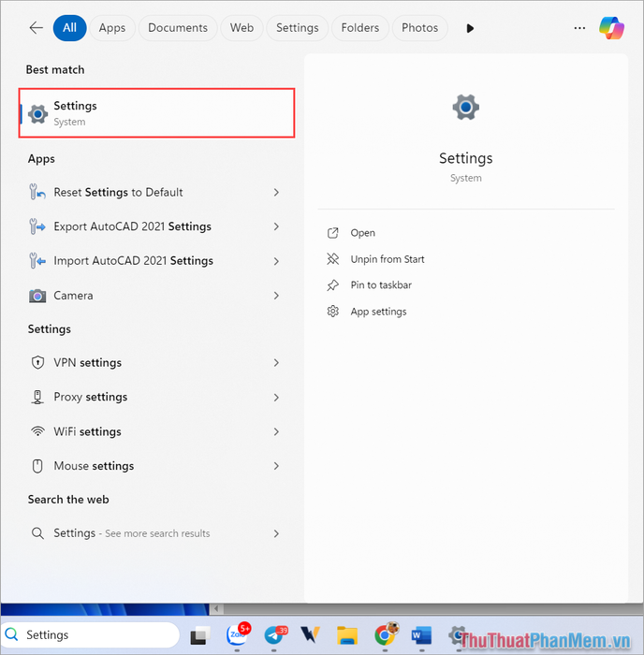Launch Google Chrome from the taskbar
The width and height of the screenshot is (644, 655).
pyautogui.click(x=384, y=636)
